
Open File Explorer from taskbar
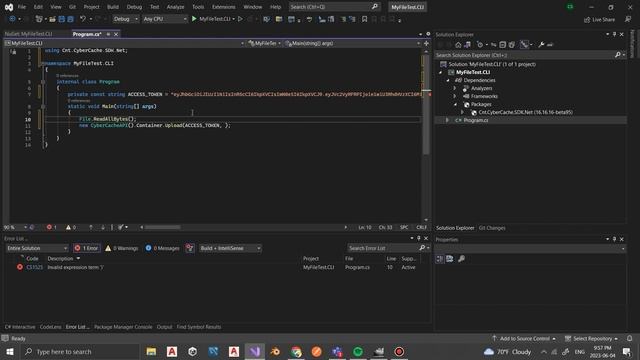151,351
